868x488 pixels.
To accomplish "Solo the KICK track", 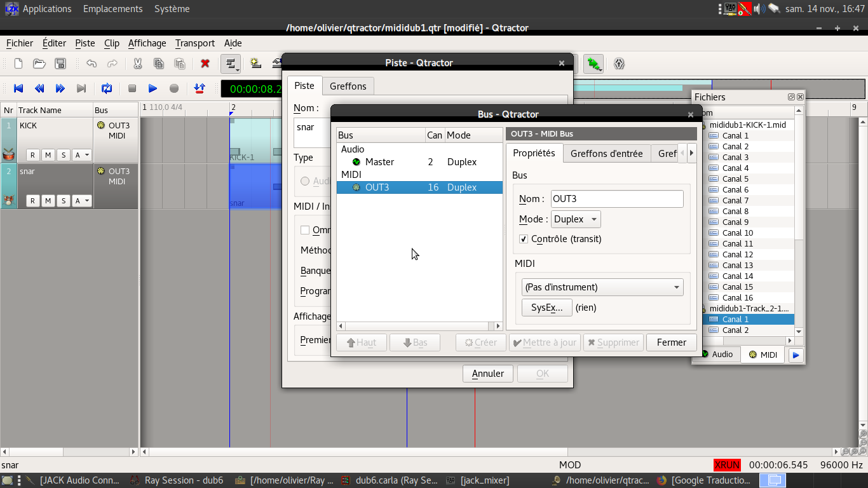I will click(64, 155).
